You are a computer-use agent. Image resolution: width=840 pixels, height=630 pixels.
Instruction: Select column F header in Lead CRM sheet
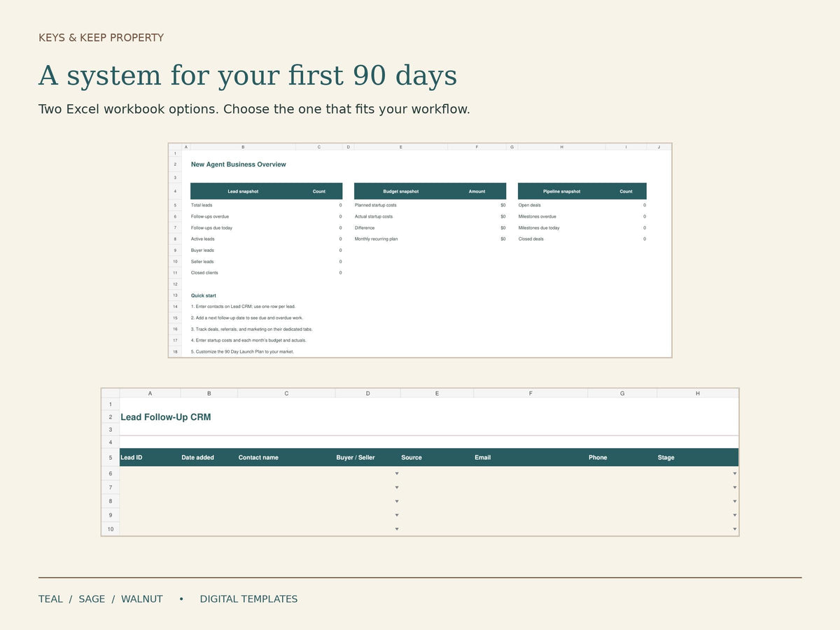pos(531,393)
